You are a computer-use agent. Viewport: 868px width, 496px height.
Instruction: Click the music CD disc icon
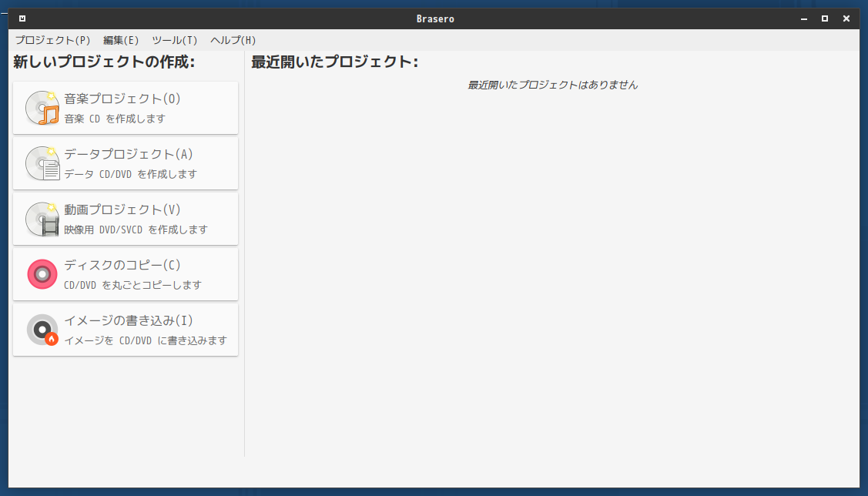point(42,108)
